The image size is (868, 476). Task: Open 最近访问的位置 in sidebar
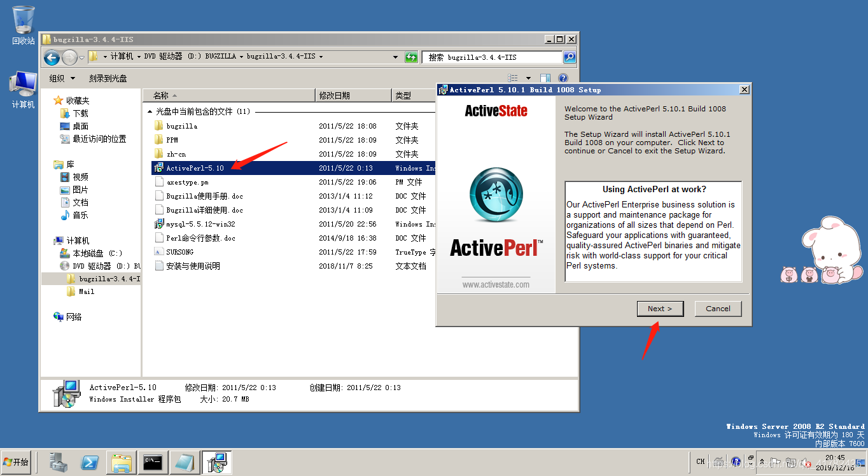[x=99, y=139]
